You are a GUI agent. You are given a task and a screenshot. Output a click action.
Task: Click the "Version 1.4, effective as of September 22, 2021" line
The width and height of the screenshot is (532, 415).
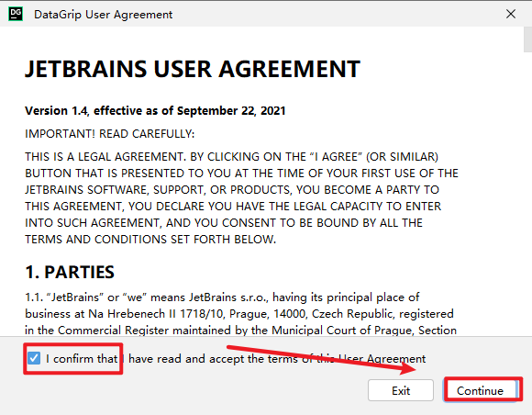pyautogui.click(x=155, y=111)
